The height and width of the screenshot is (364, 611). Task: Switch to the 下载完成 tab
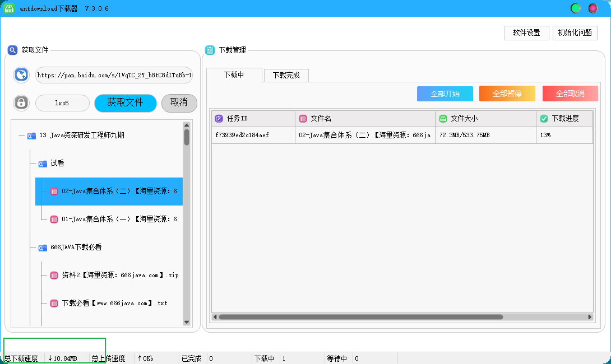pyautogui.click(x=286, y=75)
